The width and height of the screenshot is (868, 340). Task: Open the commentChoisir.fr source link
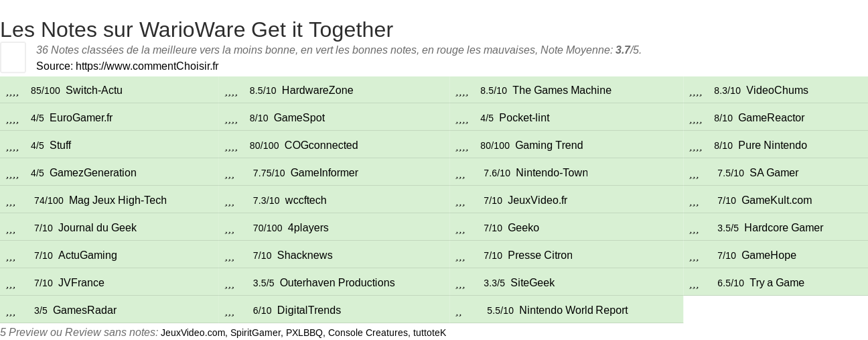147,66
